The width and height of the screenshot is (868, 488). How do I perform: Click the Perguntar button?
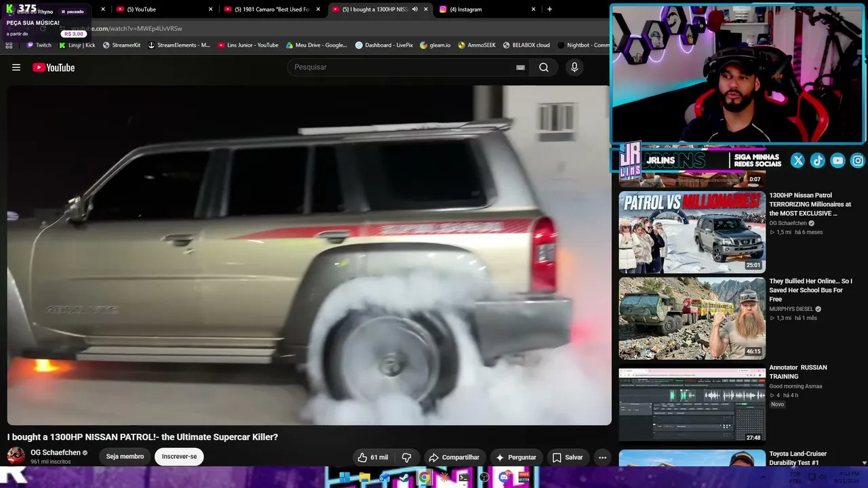click(x=516, y=457)
